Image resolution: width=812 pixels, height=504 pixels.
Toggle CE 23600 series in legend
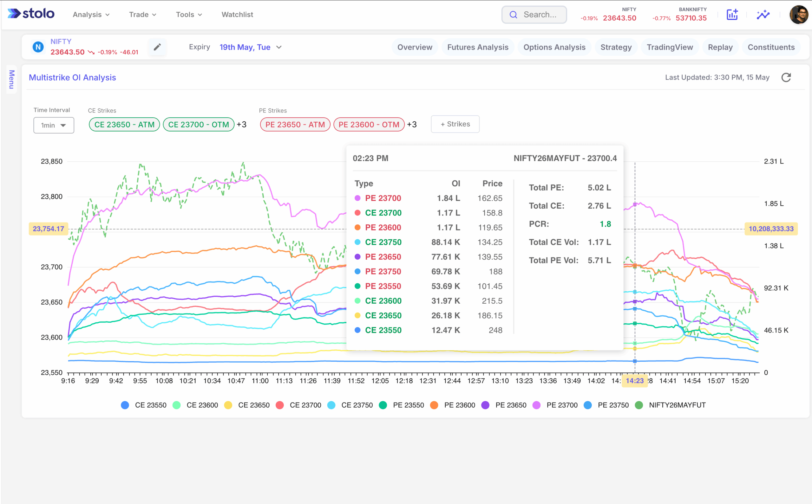pyautogui.click(x=195, y=405)
